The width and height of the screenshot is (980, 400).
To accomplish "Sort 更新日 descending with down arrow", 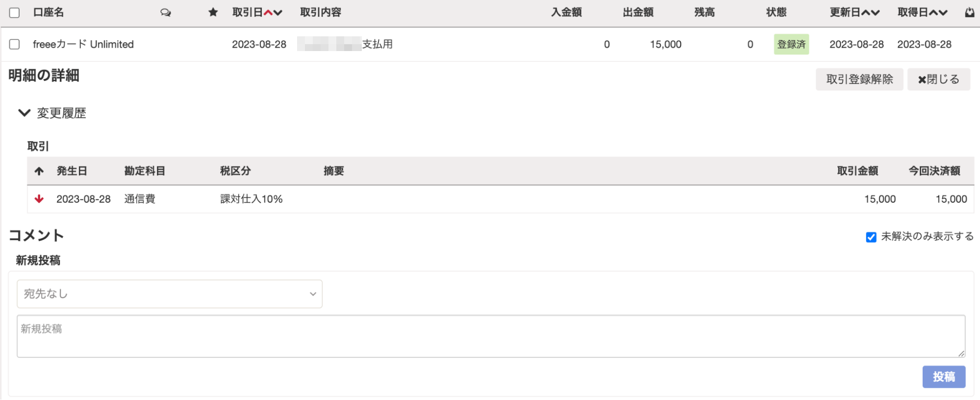I will (x=875, y=13).
